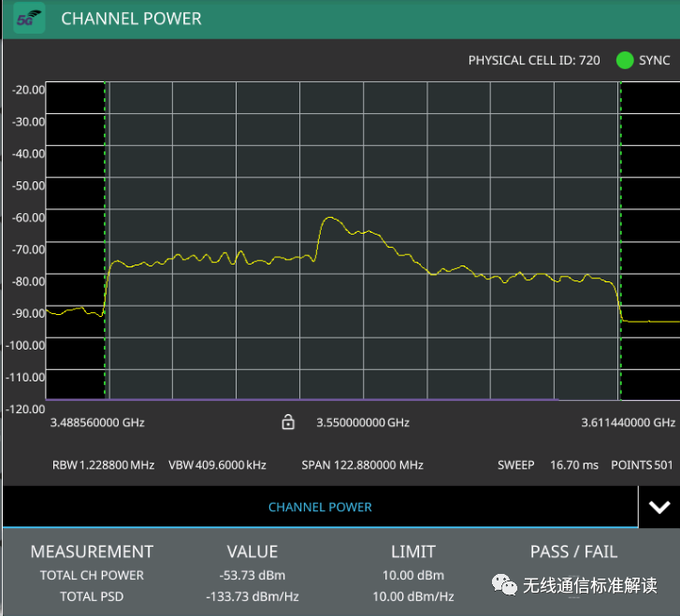Screen dimensions: 680x616
Task: Click the -120.00 bottom scale label
Action: 26,408
